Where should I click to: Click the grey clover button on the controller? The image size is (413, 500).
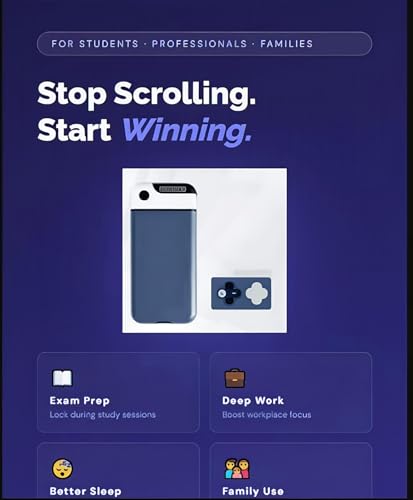point(257,293)
